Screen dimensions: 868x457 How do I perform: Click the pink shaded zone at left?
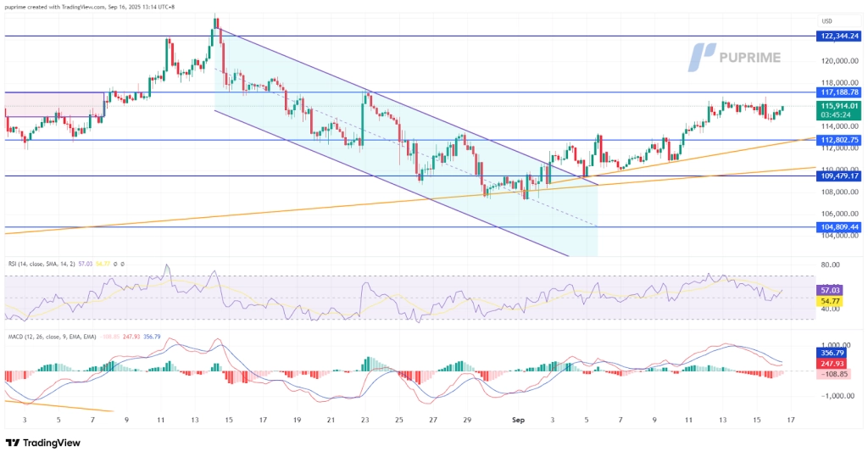point(51,104)
